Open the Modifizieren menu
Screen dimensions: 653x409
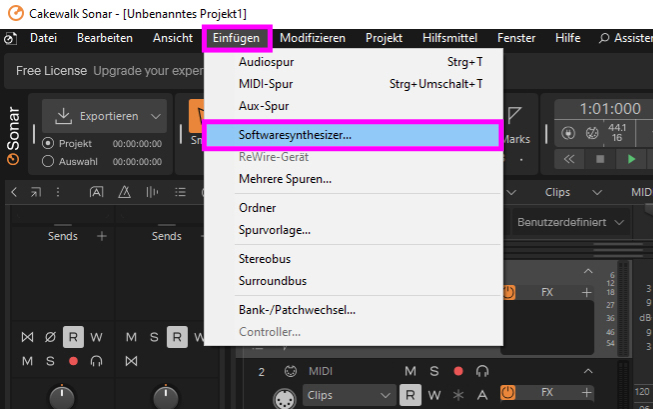tap(312, 38)
